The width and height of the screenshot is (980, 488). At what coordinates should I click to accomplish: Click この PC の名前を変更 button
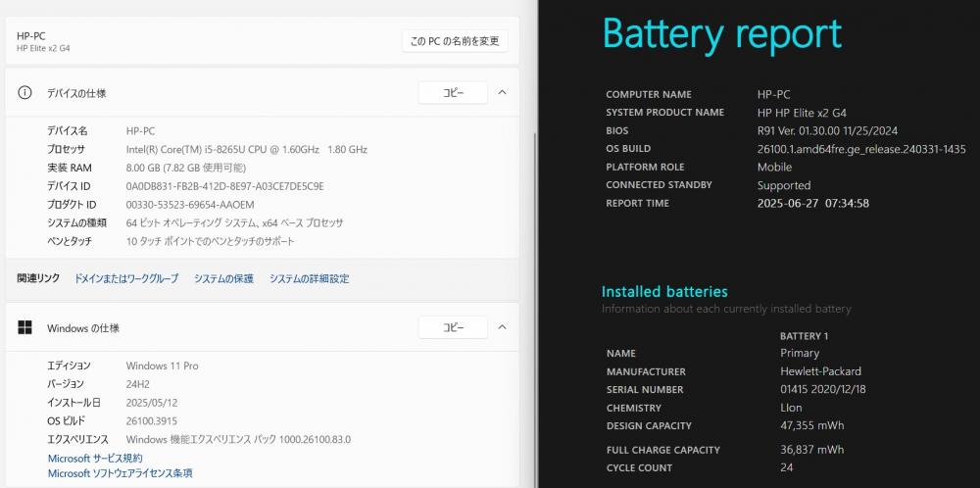tap(455, 41)
